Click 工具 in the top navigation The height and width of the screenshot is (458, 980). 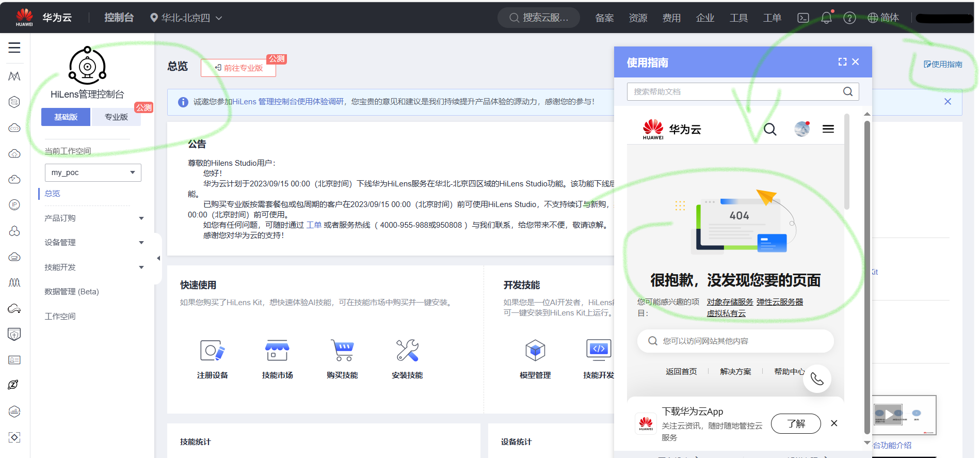(738, 18)
